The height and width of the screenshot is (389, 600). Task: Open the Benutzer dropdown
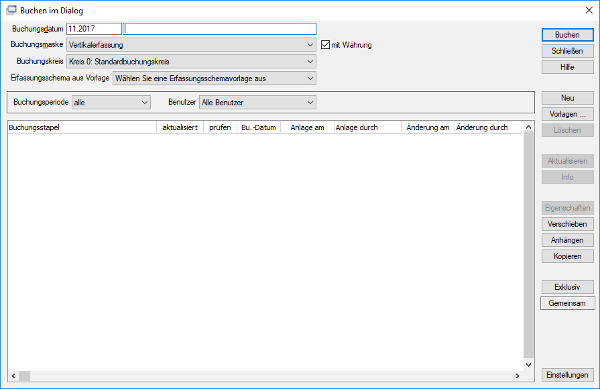258,103
